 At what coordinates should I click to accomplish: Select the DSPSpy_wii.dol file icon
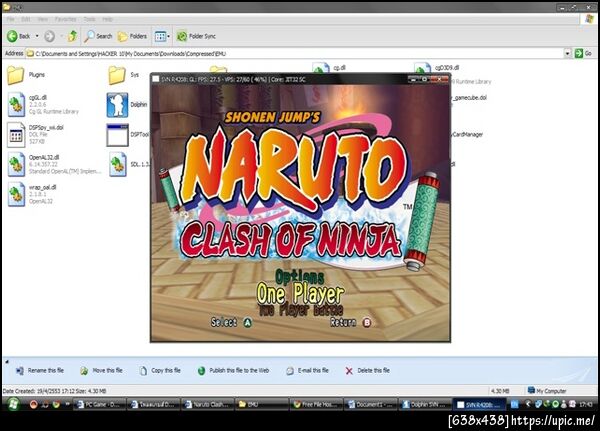(x=16, y=135)
